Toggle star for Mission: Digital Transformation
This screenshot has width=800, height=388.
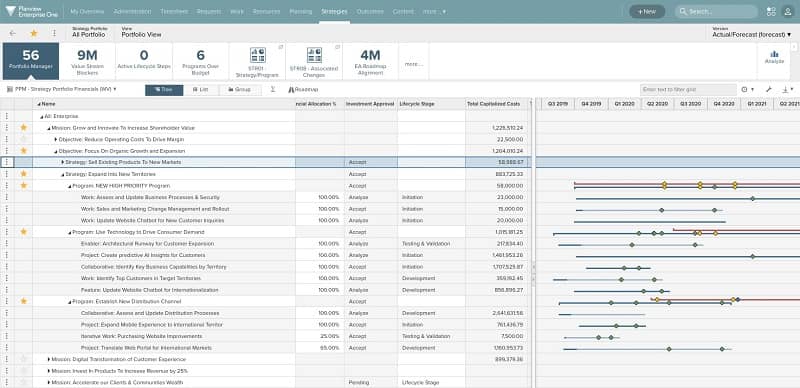pos(23,359)
